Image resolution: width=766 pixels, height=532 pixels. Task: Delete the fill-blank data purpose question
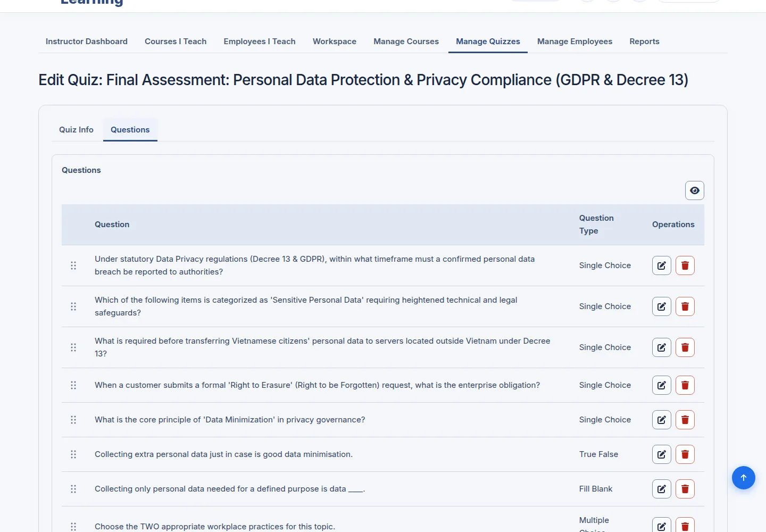[x=685, y=489]
